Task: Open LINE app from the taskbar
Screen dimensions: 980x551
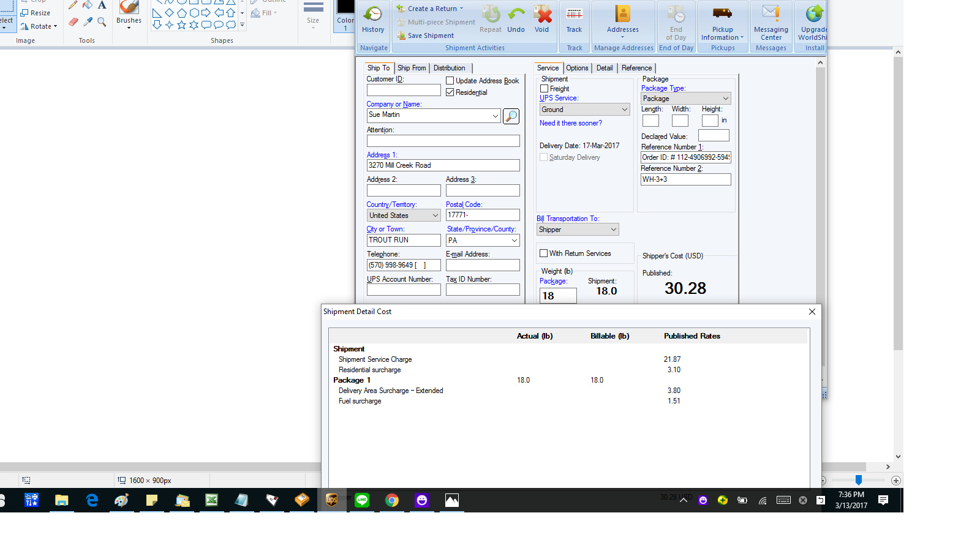Action: pos(362,500)
